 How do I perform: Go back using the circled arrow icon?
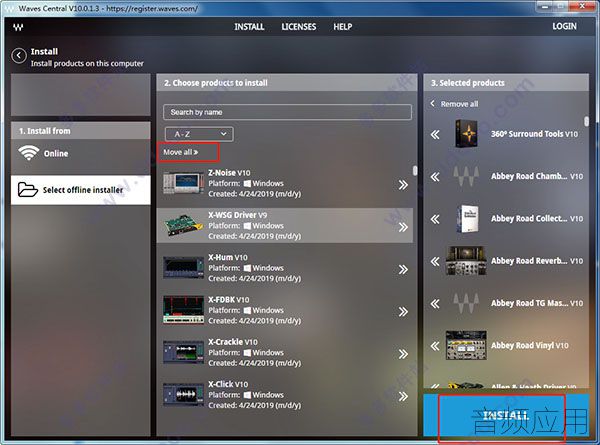[x=19, y=56]
